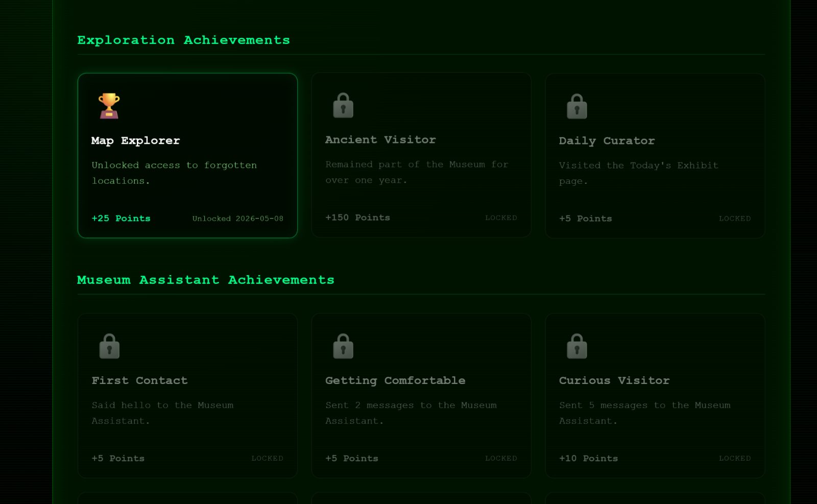Click First Contact's LOCKED status

click(x=267, y=459)
